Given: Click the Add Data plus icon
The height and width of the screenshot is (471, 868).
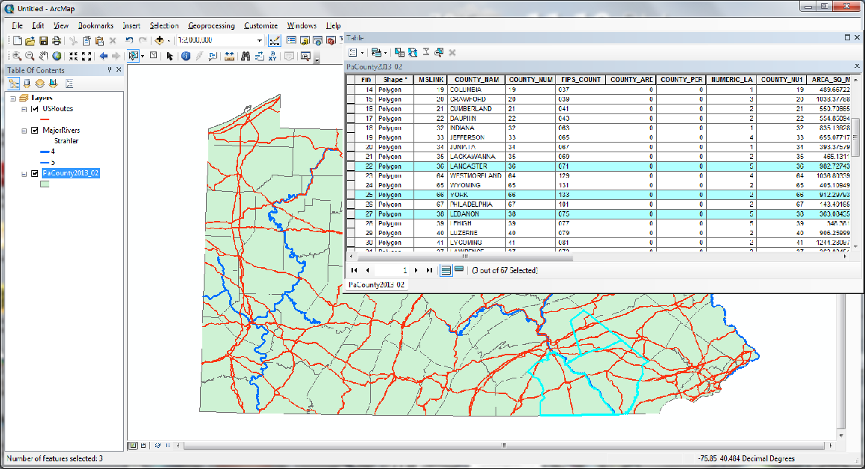Looking at the screenshot, I should tap(160, 40).
